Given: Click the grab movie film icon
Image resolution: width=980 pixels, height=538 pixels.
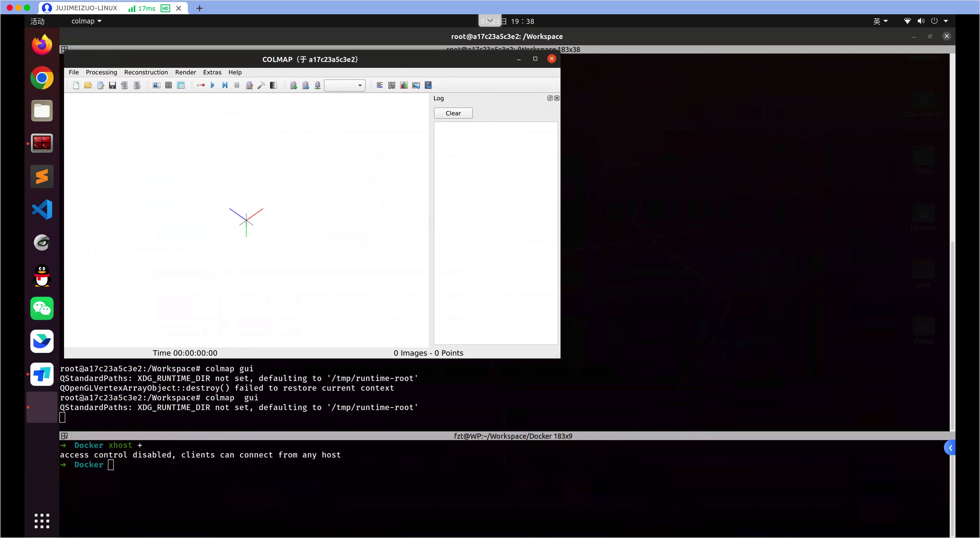Looking at the screenshot, I should point(428,85).
